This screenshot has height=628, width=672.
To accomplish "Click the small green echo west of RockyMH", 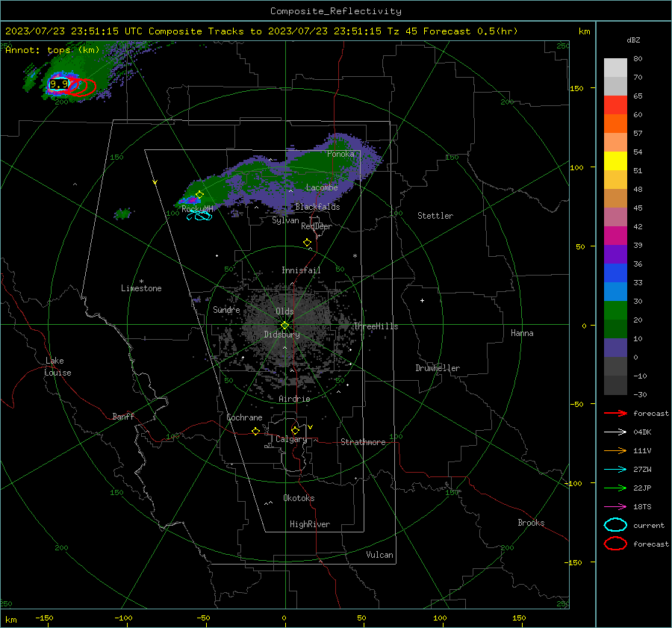I will tap(122, 214).
